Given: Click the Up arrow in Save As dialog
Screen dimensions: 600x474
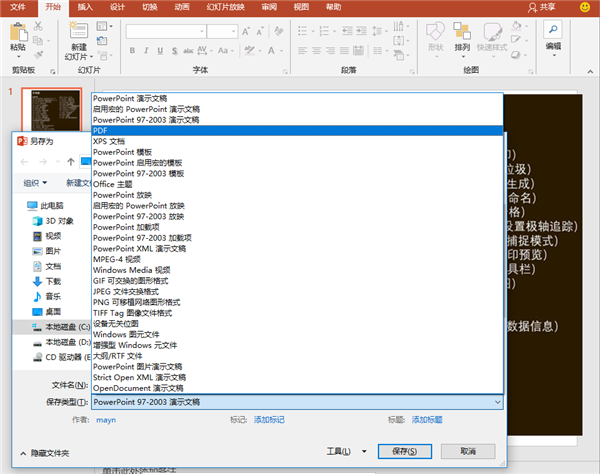Looking at the screenshot, I should click(71, 162).
